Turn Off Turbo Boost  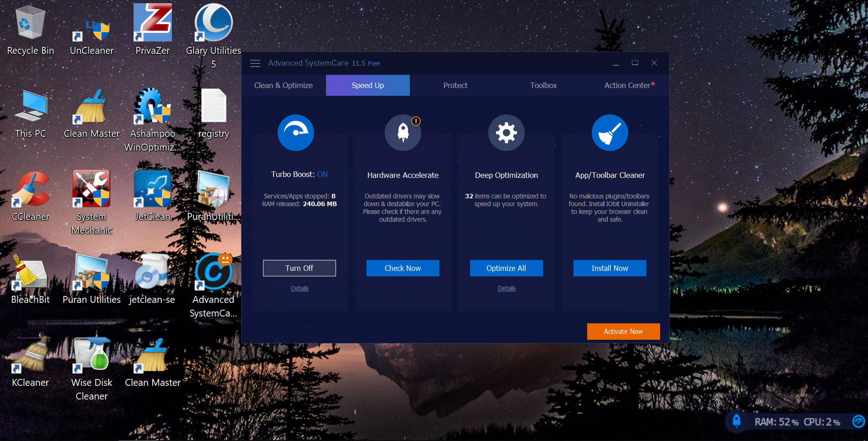[300, 268]
